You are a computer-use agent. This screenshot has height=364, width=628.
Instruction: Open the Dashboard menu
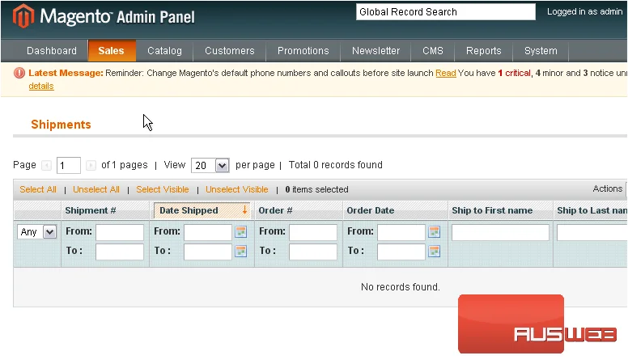tap(52, 51)
